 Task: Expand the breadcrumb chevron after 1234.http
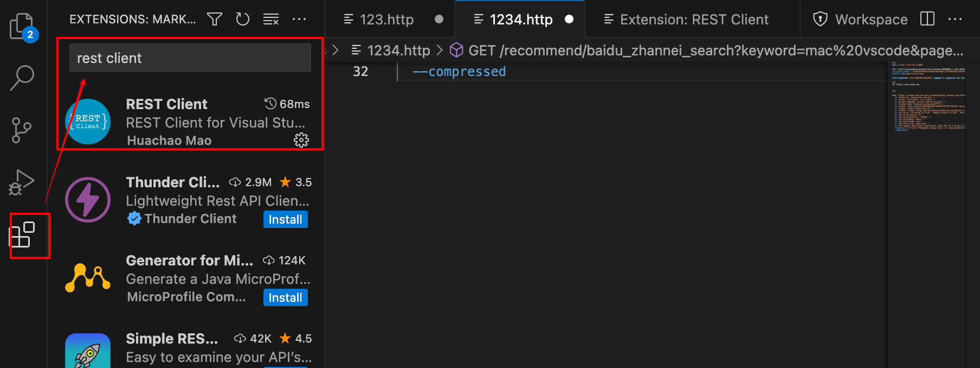[x=440, y=50]
